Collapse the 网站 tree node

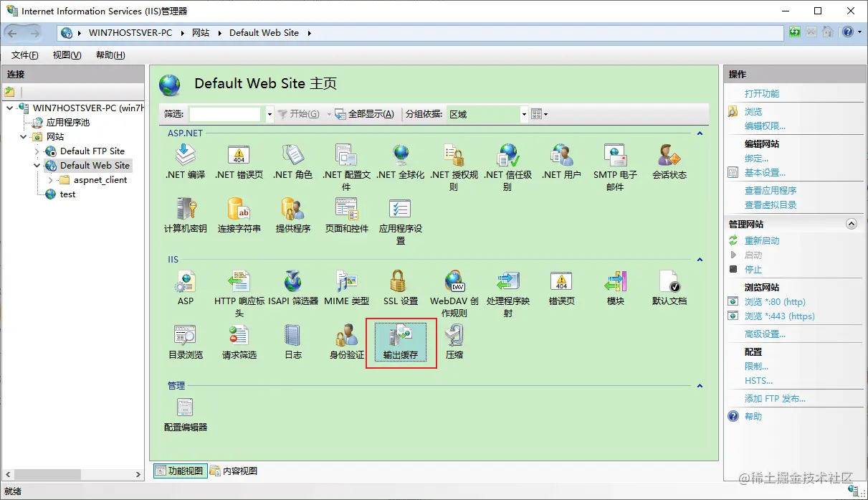click(23, 136)
